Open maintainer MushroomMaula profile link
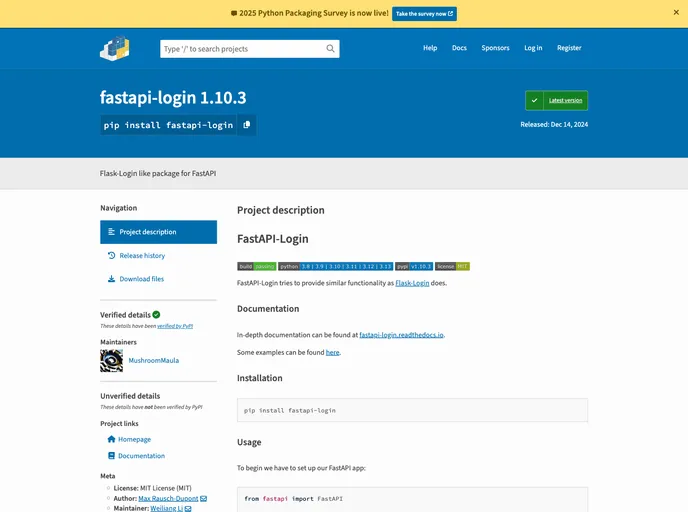 pos(154,360)
